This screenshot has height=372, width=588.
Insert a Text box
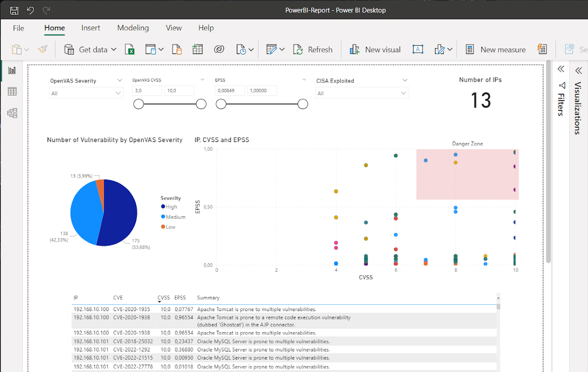(418, 49)
